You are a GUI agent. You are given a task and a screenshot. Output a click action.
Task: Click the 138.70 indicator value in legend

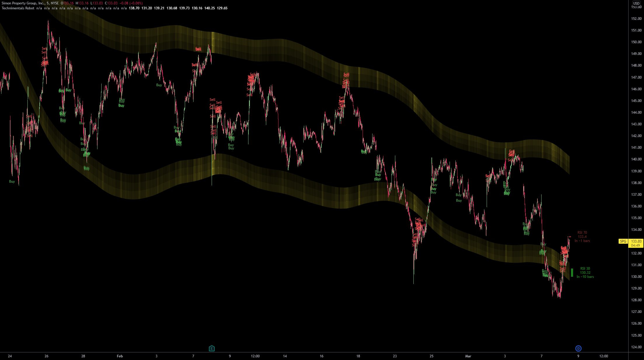point(134,8)
